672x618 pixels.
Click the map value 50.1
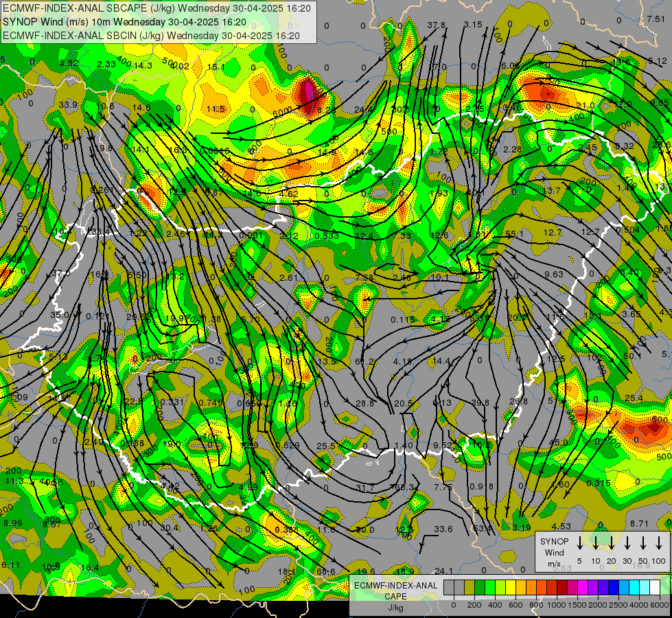pyautogui.click(x=632, y=356)
